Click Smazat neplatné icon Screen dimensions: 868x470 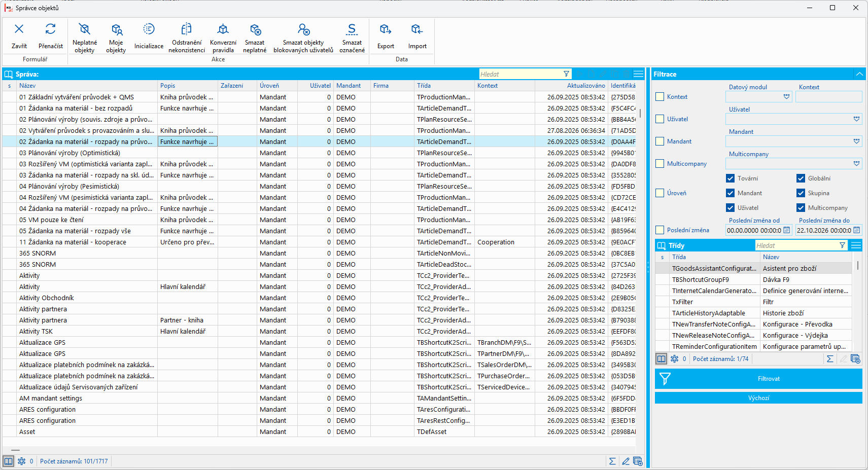pos(255,29)
